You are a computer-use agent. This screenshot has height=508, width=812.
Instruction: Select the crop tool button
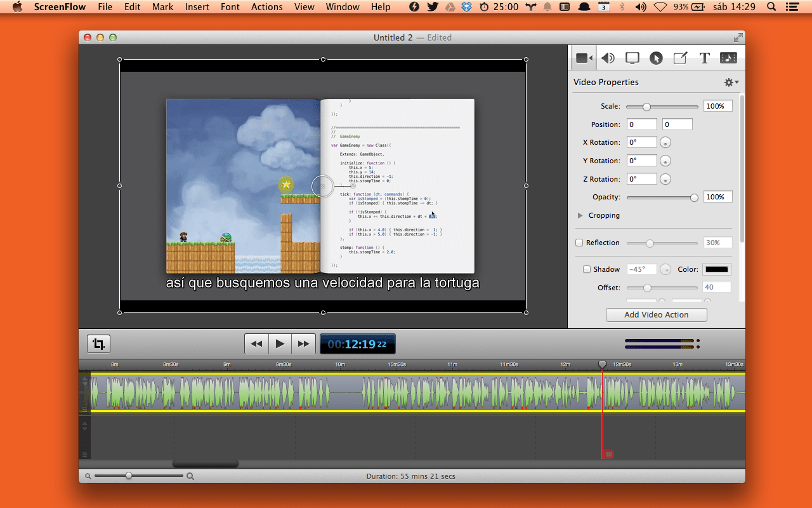(x=98, y=344)
